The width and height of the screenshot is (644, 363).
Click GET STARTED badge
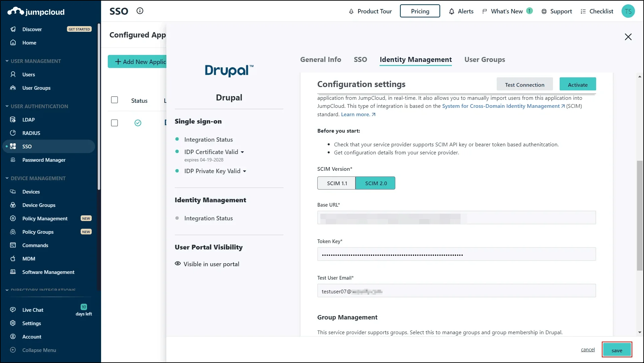tap(79, 29)
